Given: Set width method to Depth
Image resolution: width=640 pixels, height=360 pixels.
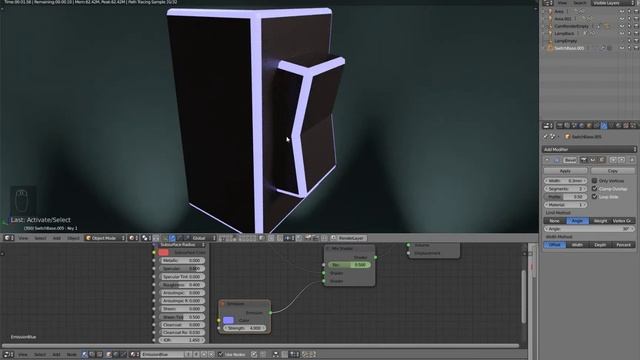Looking at the screenshot, I should click(x=600, y=244).
